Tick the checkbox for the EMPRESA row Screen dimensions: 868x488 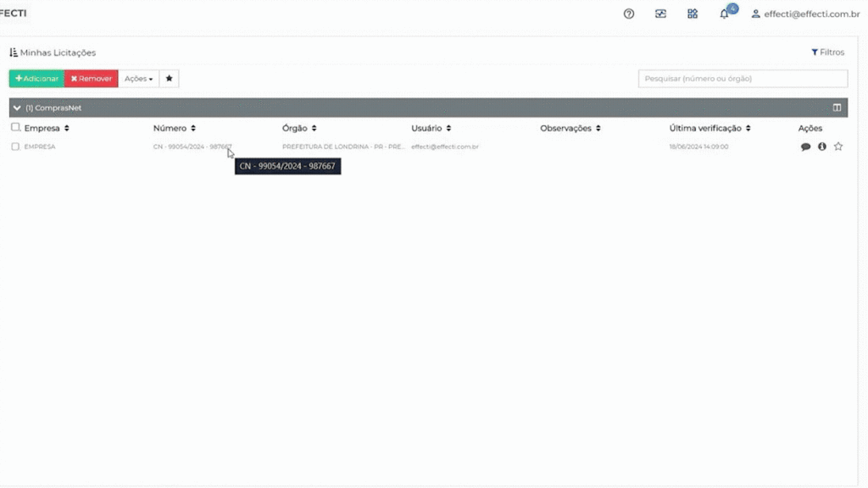15,147
